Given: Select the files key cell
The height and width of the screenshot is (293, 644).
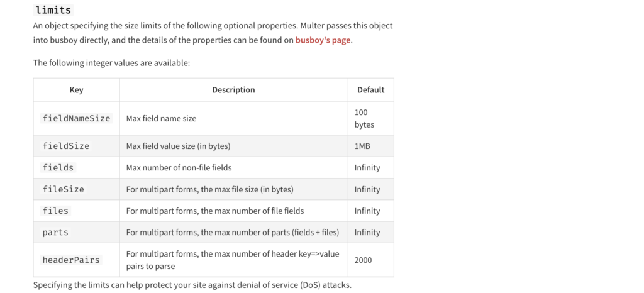Looking at the screenshot, I should [76, 211].
